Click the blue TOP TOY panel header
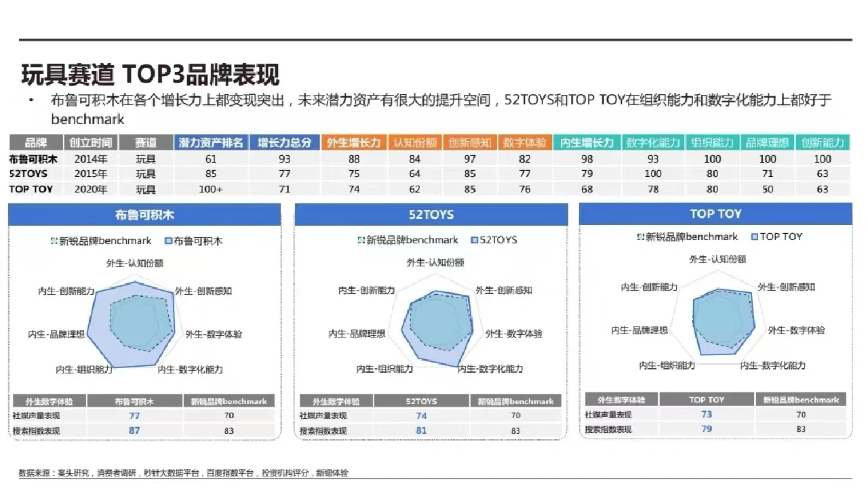Screen dimensions: 868x488 click(716, 214)
